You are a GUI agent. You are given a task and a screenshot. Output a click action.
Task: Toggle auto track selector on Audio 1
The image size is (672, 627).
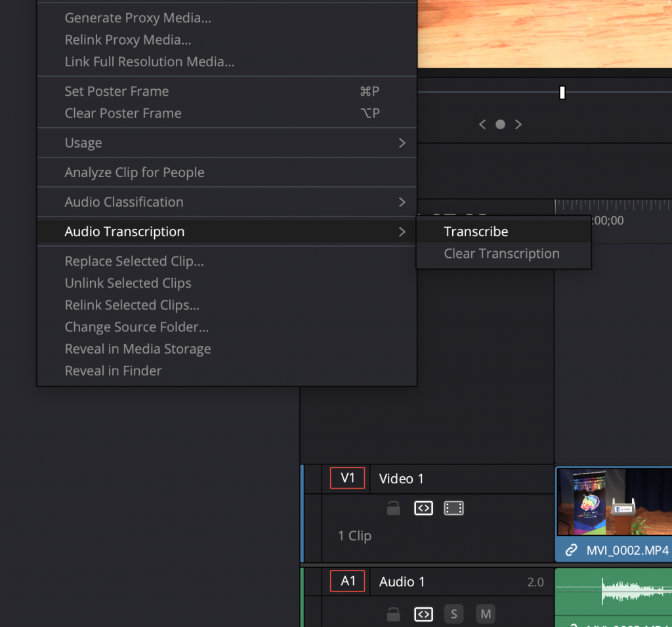[x=423, y=615]
